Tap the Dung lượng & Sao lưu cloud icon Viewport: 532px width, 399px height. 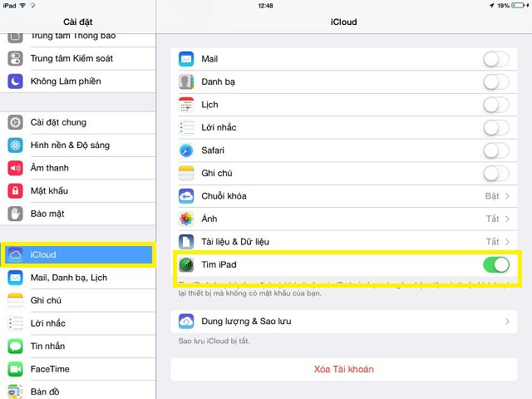(186, 322)
